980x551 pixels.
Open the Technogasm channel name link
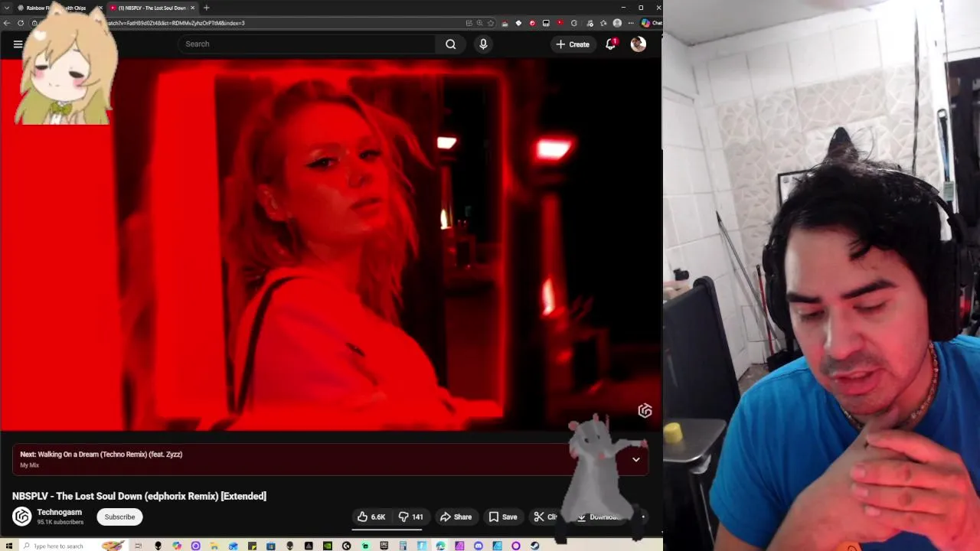click(x=59, y=512)
